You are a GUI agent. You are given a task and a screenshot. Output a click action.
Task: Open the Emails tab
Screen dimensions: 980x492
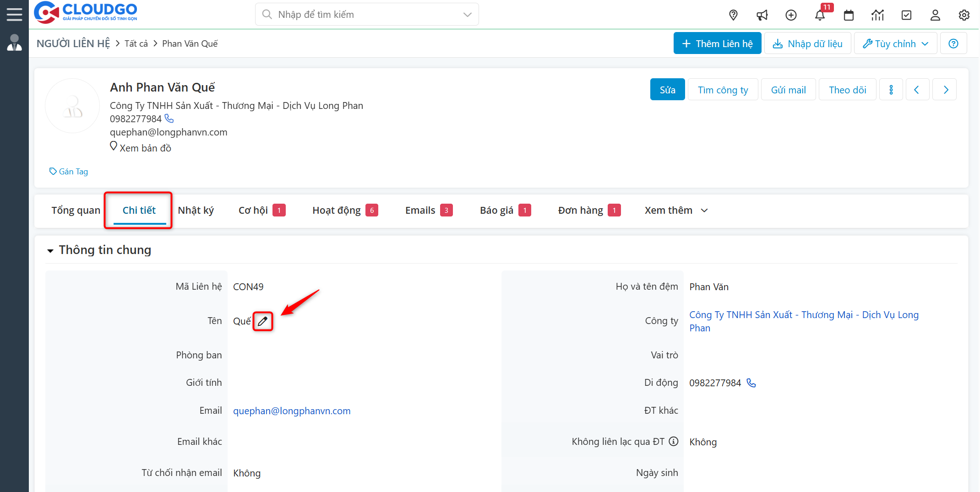click(420, 210)
